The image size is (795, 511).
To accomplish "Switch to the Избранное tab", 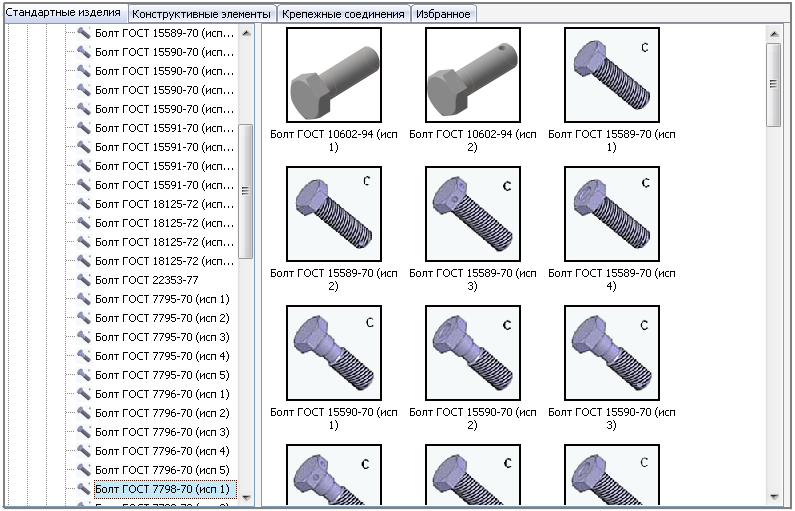I will [x=443, y=14].
